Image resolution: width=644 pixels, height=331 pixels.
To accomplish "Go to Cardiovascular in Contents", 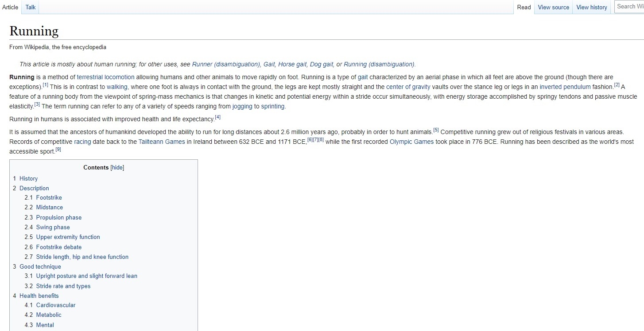I will 56,305.
